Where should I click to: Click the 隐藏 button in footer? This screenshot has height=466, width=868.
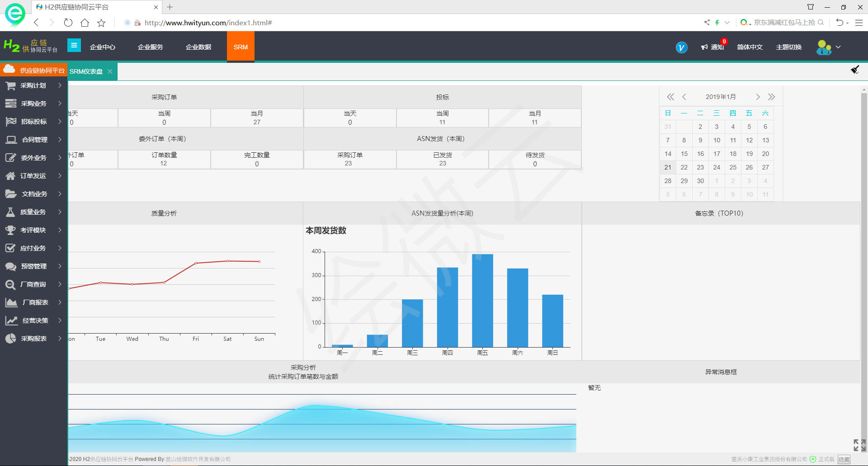(x=844, y=459)
